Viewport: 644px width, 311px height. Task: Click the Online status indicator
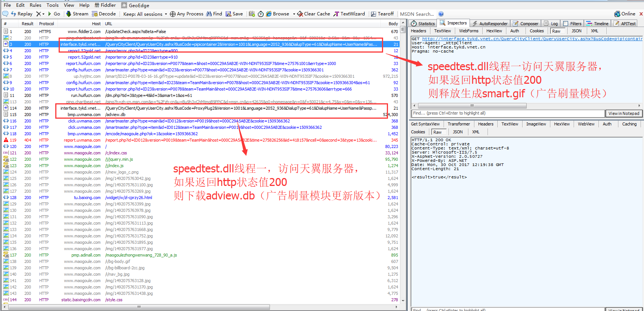point(625,14)
